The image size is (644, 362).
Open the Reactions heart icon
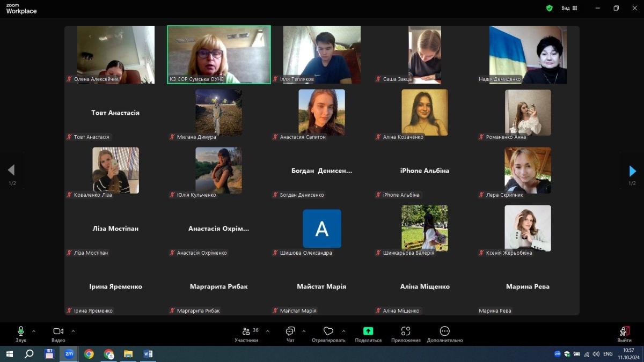pos(328,331)
